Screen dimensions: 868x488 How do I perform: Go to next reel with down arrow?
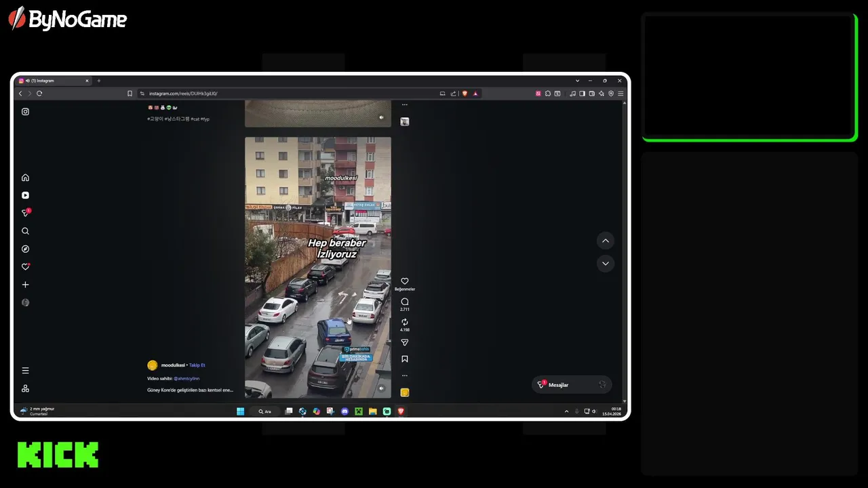pos(606,263)
